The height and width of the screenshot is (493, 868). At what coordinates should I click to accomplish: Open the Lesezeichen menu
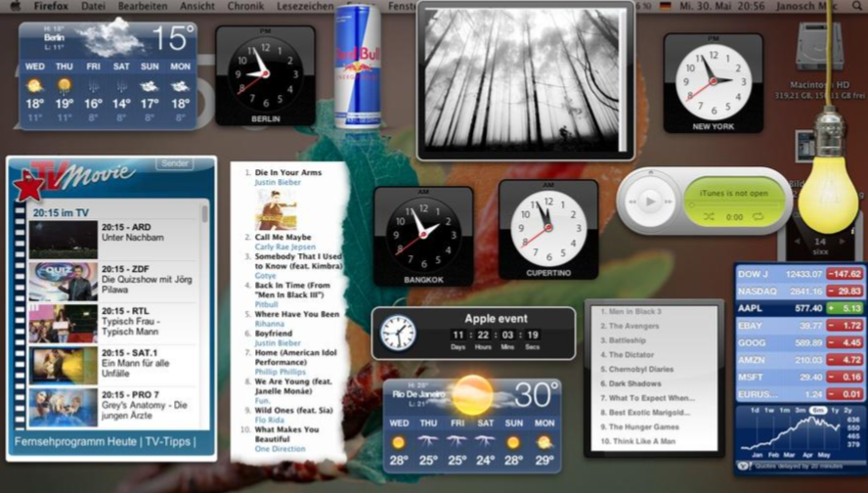click(306, 6)
